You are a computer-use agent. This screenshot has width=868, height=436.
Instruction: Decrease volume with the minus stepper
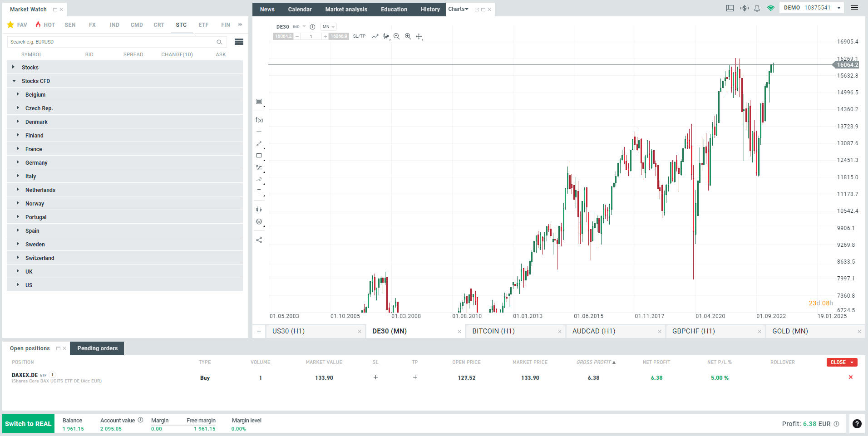click(297, 36)
